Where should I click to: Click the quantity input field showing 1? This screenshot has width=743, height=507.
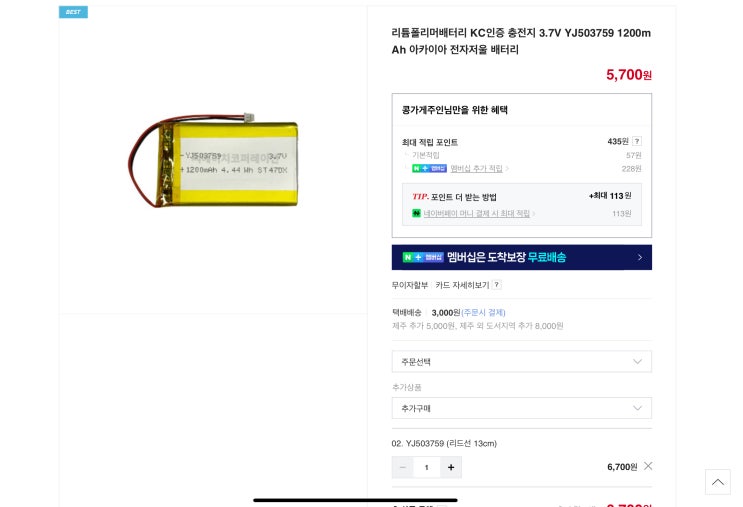coord(426,467)
